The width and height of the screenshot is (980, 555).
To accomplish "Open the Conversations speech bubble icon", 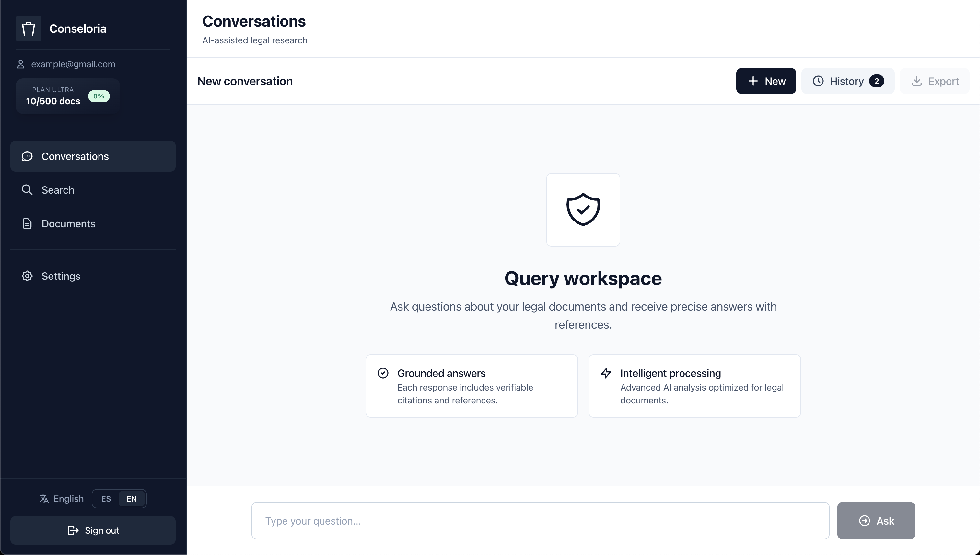I will point(27,156).
